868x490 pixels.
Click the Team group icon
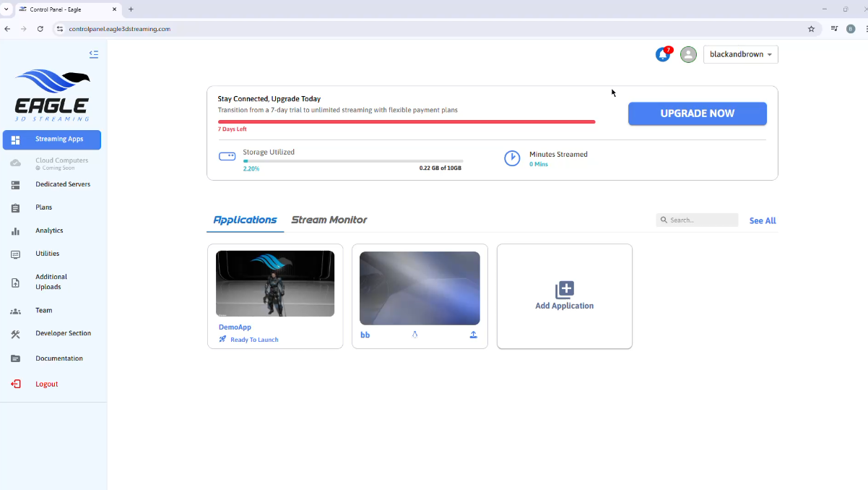[15, 311]
